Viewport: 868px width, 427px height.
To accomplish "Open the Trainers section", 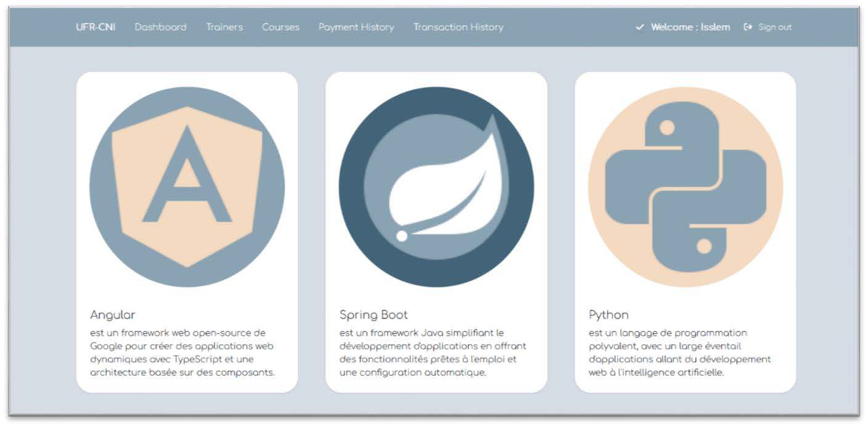I will (224, 27).
